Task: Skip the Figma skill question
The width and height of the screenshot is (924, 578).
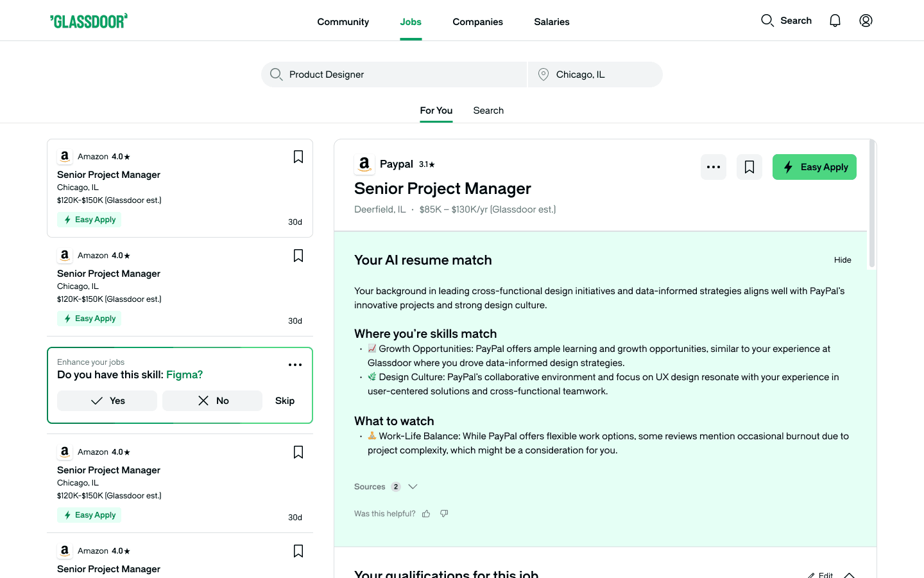Action: coord(285,401)
